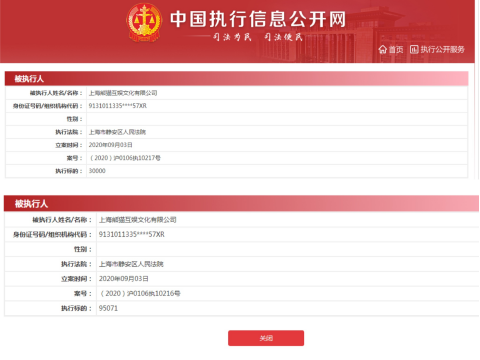Click 上海市静安区人民法院 in the 95071 amount record
Screen dimensions: 480x360
[131, 264]
